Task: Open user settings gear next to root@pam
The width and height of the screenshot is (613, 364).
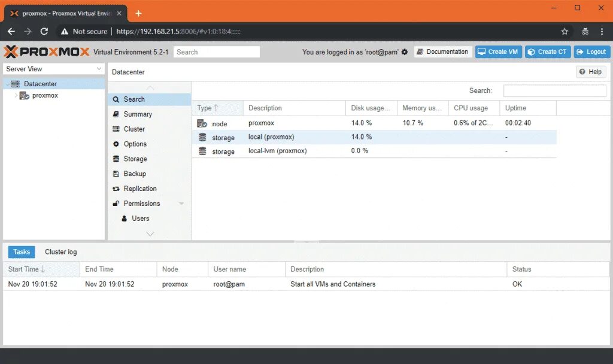Action: [x=405, y=52]
